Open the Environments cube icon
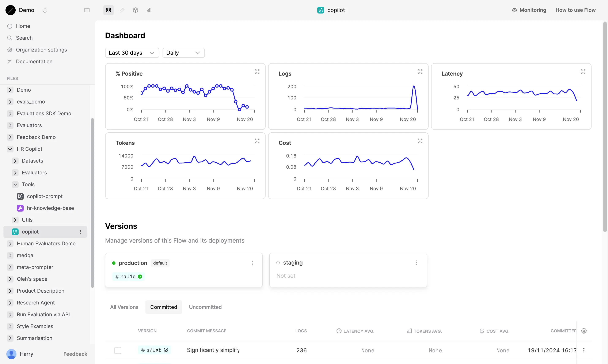The height and width of the screenshot is (364, 608). point(135,10)
